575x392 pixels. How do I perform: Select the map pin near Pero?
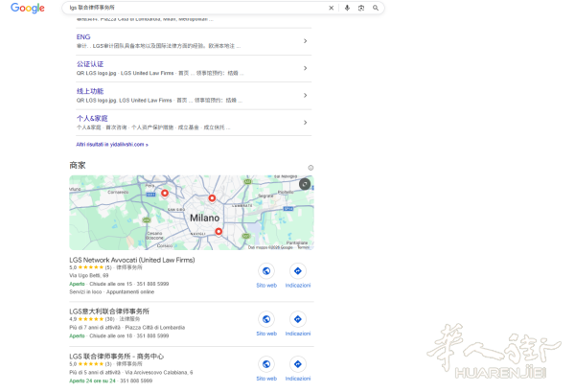tap(165, 194)
